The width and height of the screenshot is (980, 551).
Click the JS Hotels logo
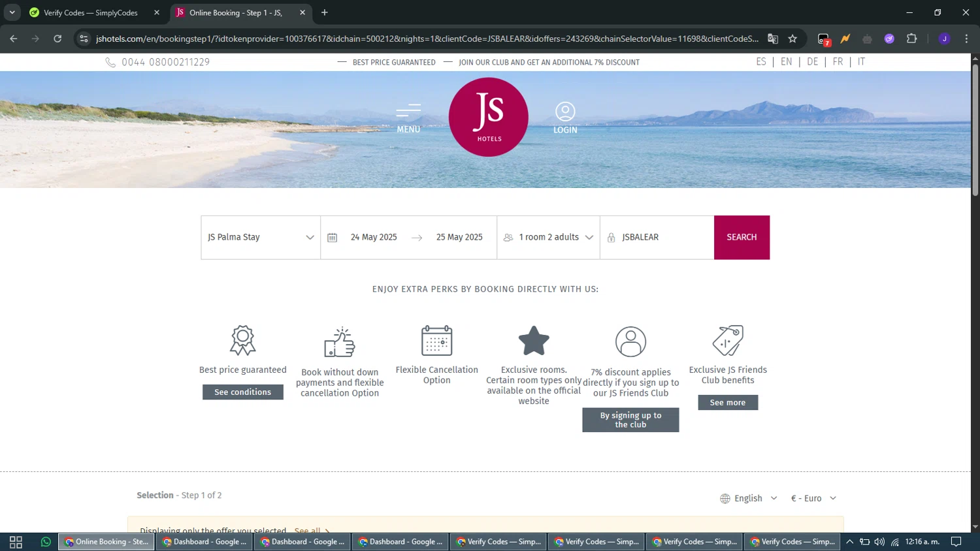[x=489, y=117]
